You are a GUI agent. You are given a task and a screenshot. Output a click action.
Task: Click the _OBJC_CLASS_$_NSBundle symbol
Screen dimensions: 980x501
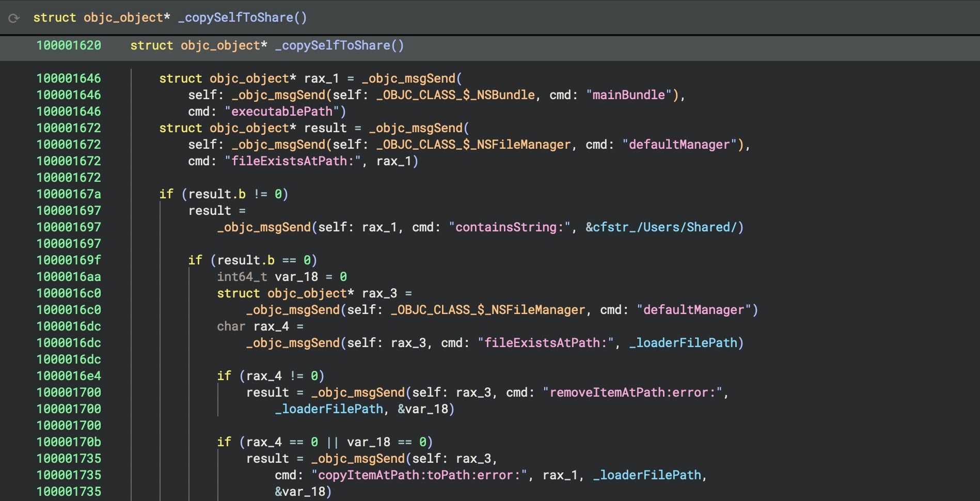[455, 95]
